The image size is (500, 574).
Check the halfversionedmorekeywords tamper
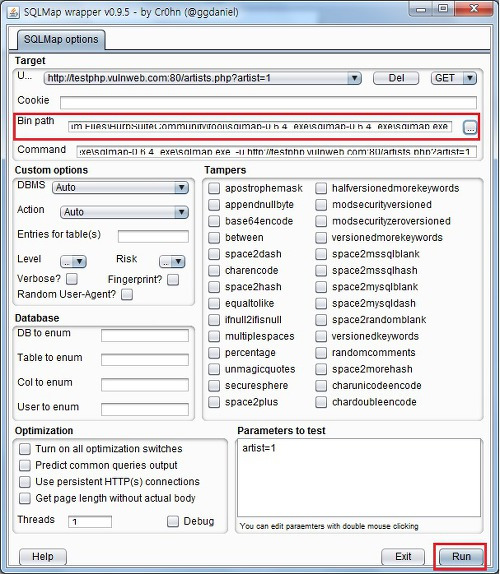321,188
